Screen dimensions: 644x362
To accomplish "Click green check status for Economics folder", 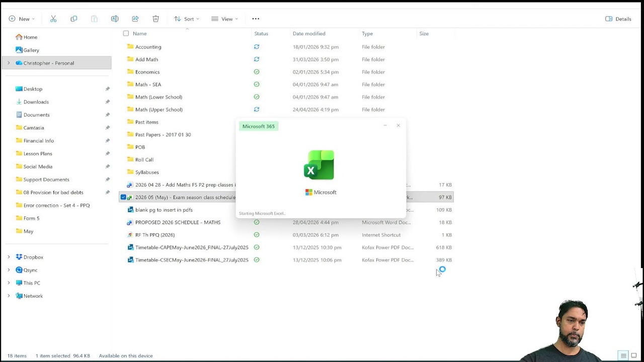I will point(257,72).
